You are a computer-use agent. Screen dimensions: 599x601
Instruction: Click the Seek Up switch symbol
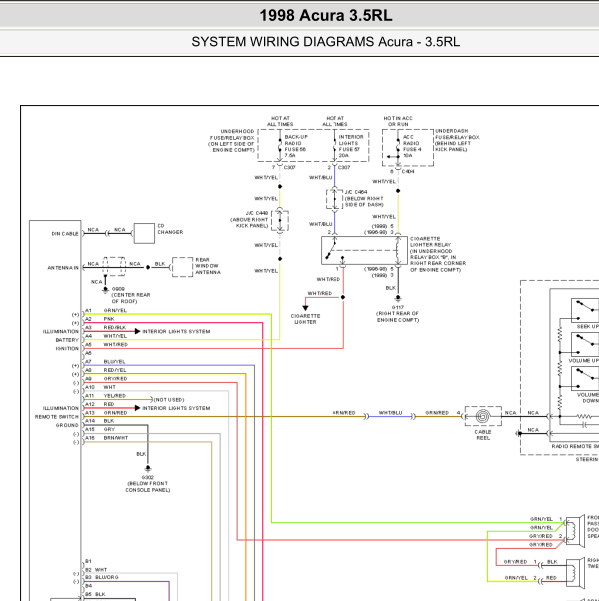pyautogui.click(x=584, y=310)
